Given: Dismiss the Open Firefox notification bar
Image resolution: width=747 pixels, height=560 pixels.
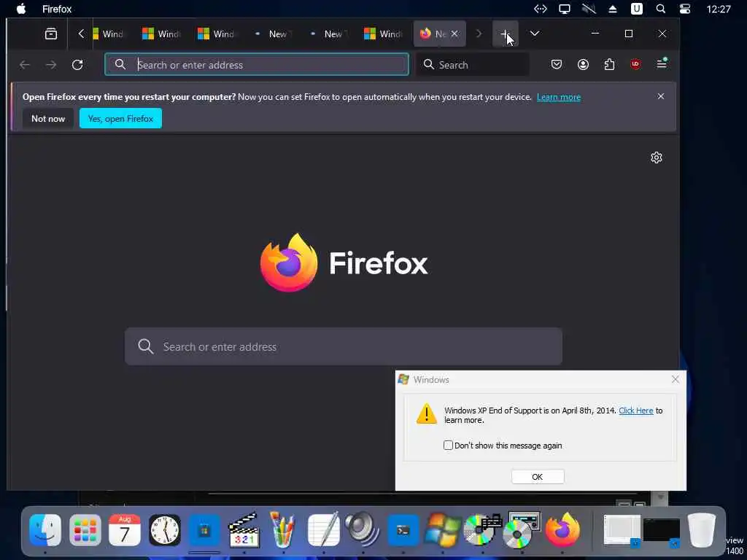Looking at the screenshot, I should (x=661, y=96).
